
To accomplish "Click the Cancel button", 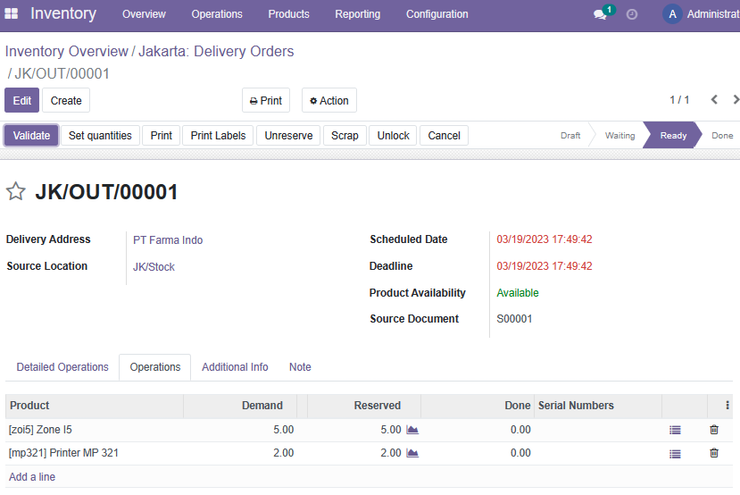I will 444,135.
